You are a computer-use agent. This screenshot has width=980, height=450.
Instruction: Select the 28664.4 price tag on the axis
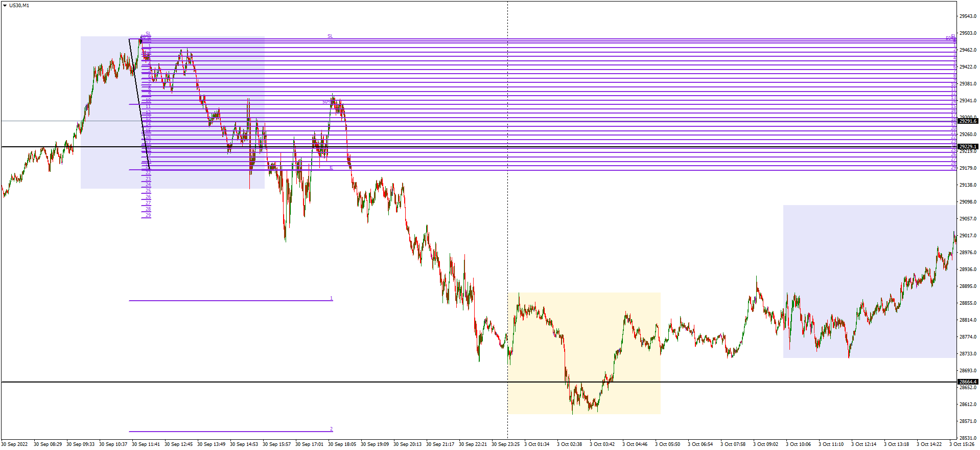click(x=968, y=382)
